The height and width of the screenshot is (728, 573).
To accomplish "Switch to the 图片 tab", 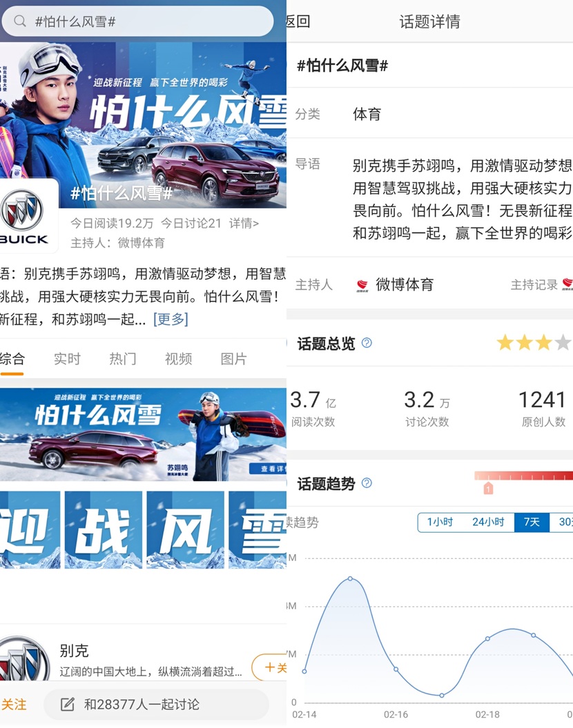I will pos(233,358).
